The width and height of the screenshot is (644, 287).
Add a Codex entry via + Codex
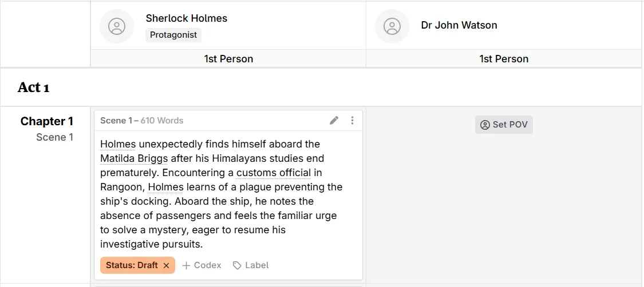coord(202,265)
